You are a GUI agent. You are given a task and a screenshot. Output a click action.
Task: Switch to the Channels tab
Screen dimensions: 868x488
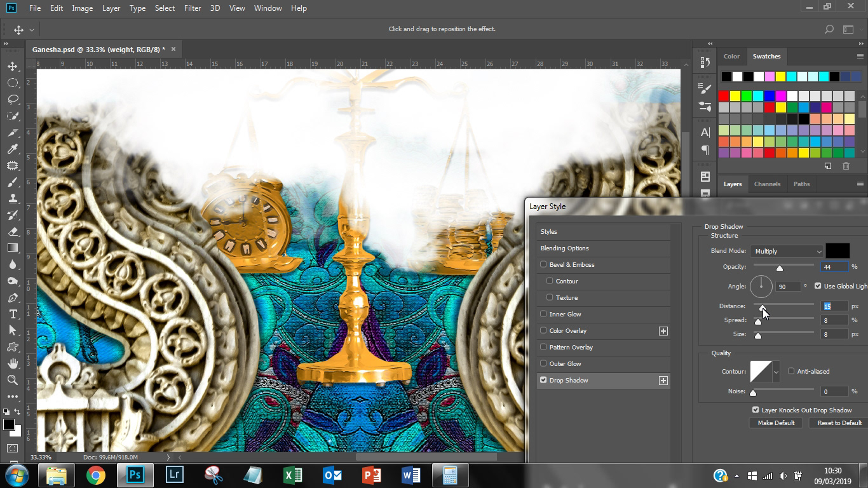[x=767, y=184]
